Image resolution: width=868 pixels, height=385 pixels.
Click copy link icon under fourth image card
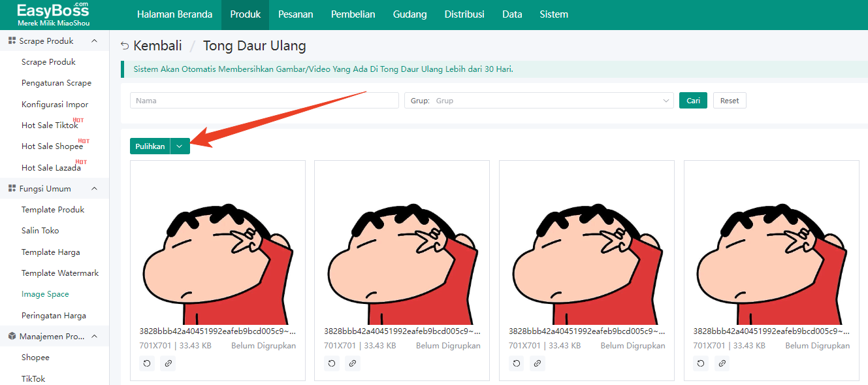point(722,363)
